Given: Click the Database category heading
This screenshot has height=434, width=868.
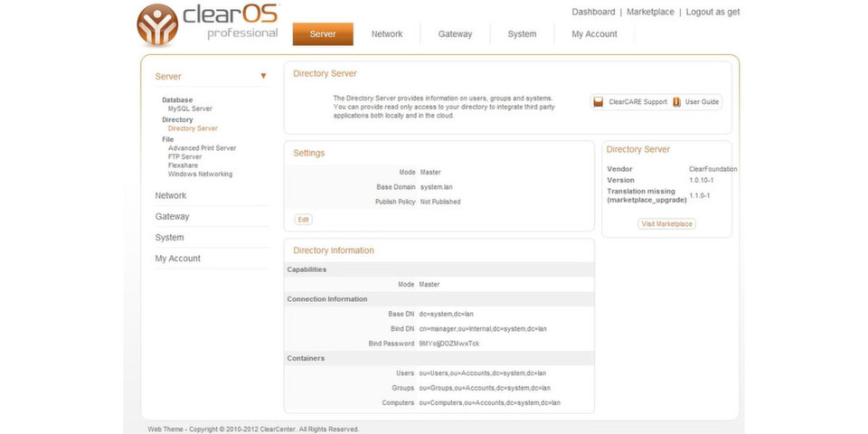Looking at the screenshot, I should [177, 100].
